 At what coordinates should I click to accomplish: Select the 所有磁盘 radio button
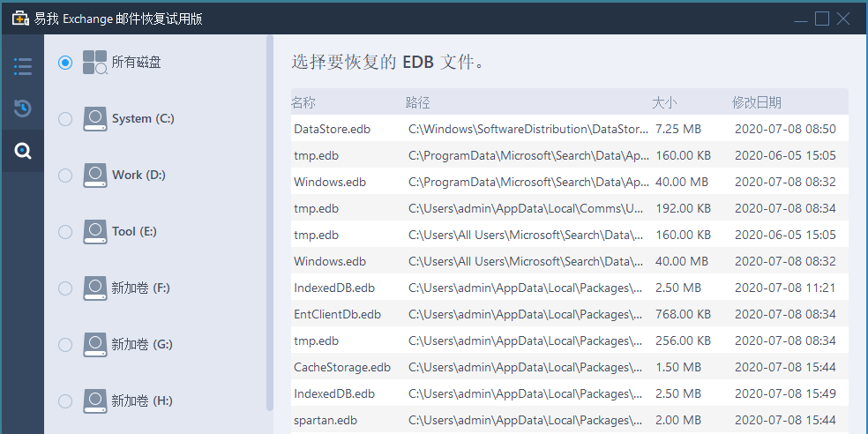pyautogui.click(x=65, y=63)
